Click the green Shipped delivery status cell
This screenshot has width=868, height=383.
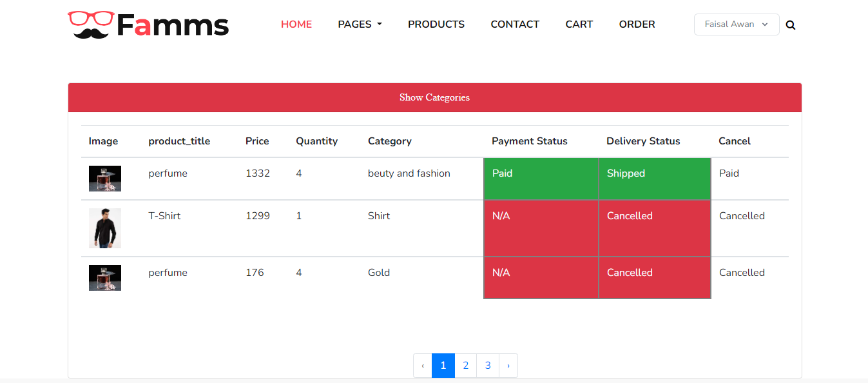[654, 179]
